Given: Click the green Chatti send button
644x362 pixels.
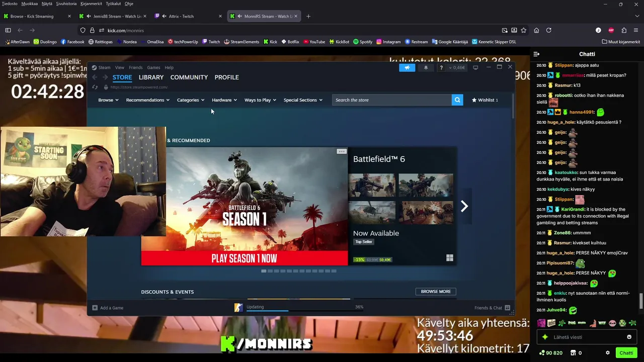Looking at the screenshot, I should pyautogui.click(x=626, y=353).
